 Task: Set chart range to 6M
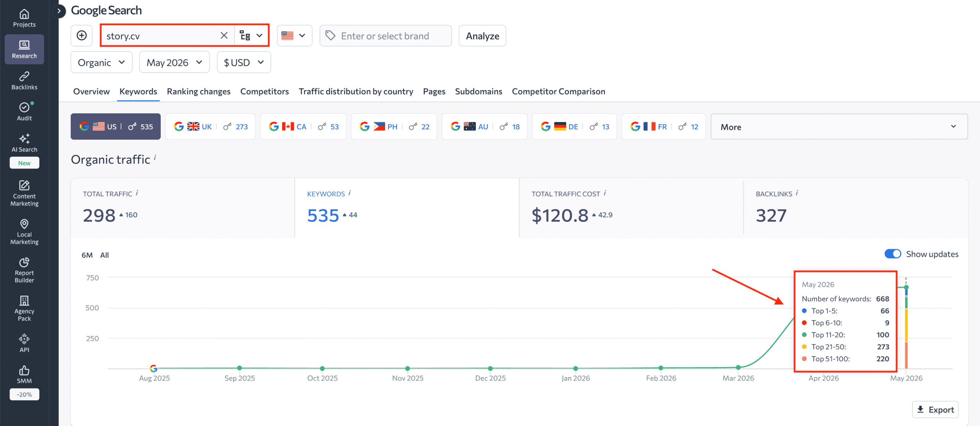[x=87, y=255]
